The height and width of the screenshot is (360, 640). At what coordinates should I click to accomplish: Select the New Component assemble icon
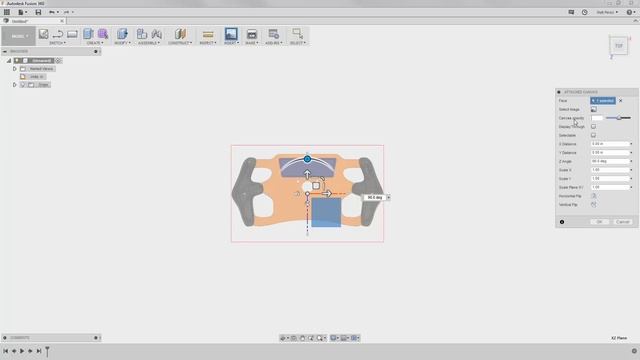[142, 34]
